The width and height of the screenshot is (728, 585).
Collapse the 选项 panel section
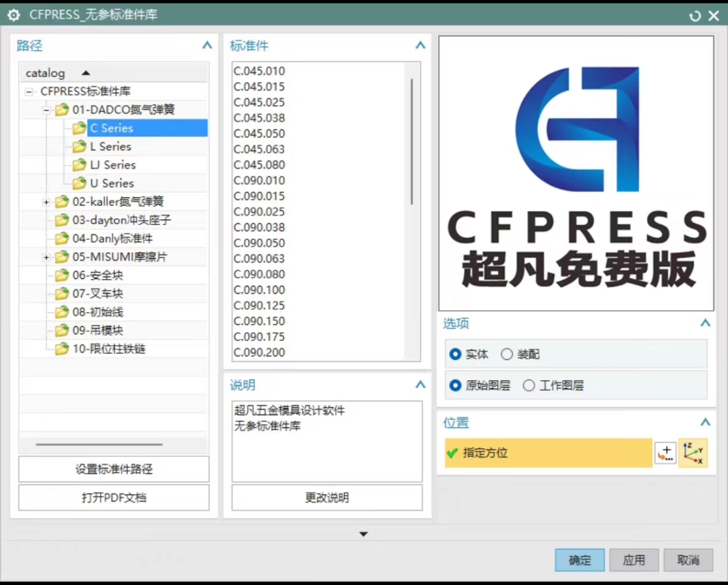[x=705, y=323]
